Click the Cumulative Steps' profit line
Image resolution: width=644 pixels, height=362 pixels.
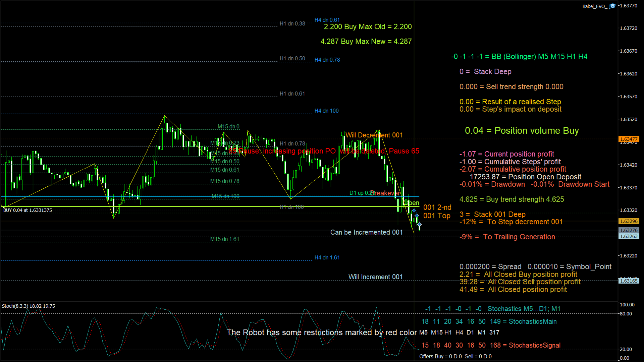click(511, 162)
